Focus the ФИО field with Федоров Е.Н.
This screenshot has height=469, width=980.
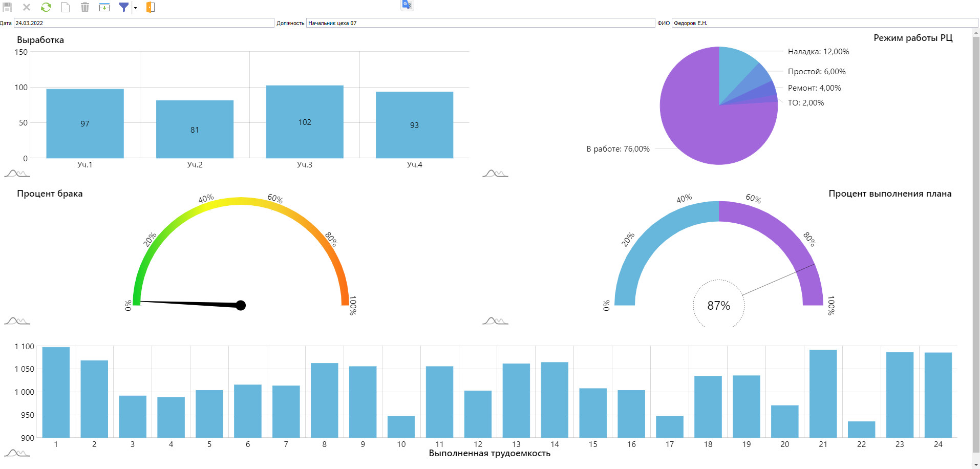tap(824, 23)
